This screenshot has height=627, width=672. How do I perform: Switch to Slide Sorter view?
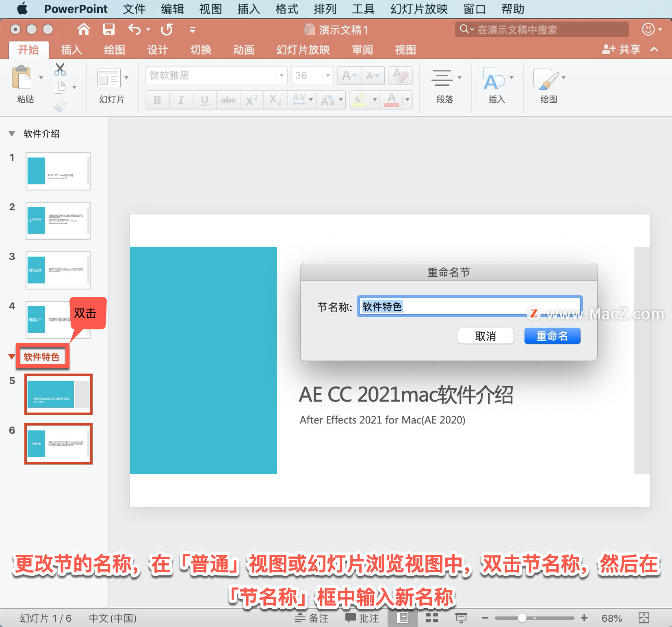tap(432, 618)
